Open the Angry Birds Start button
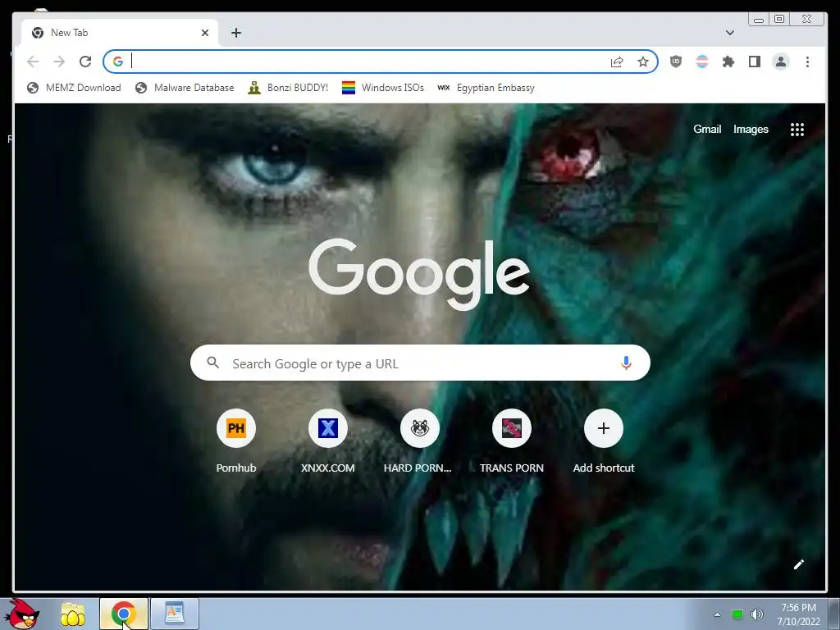Viewport: 840px width, 630px height. (x=21, y=614)
